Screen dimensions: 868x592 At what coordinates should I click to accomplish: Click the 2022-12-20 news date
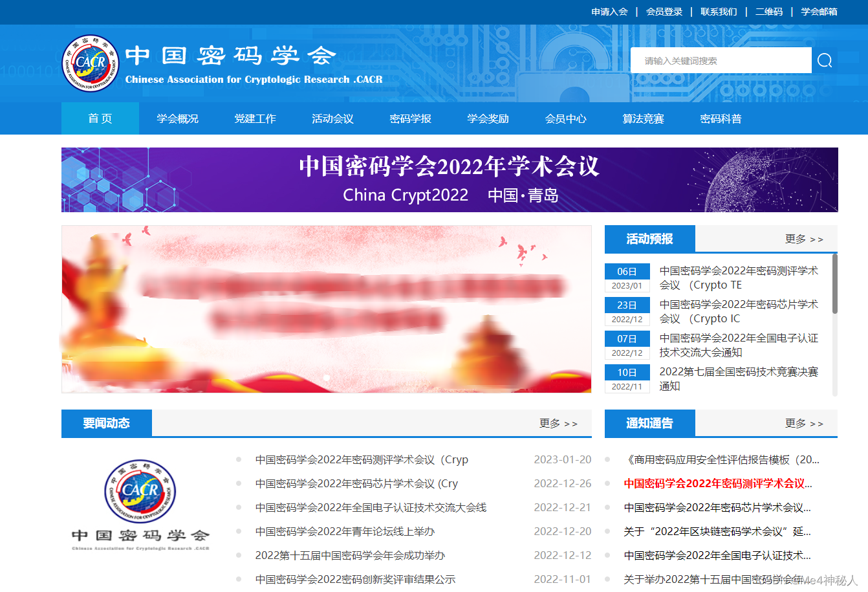click(x=563, y=531)
